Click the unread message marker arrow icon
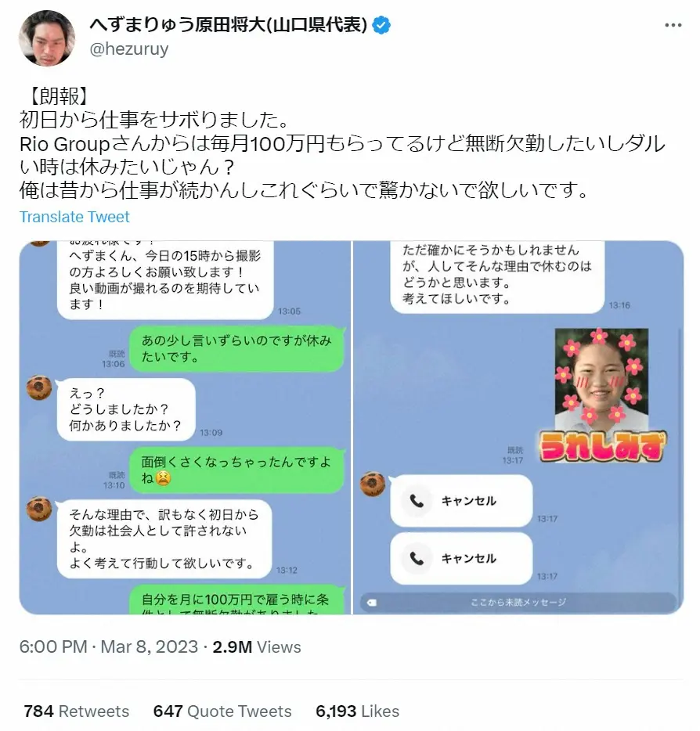This screenshot has width=700, height=731. (x=371, y=603)
